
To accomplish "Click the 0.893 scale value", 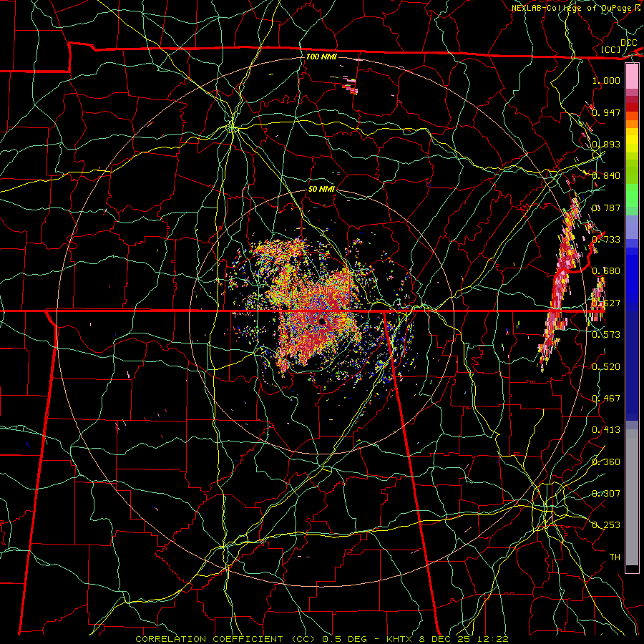I will point(606,144).
